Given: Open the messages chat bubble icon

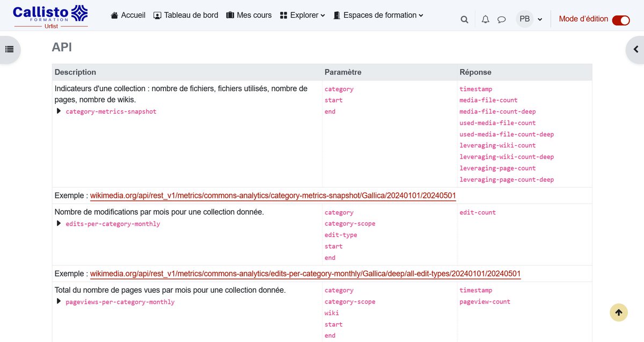Looking at the screenshot, I should coord(501,19).
